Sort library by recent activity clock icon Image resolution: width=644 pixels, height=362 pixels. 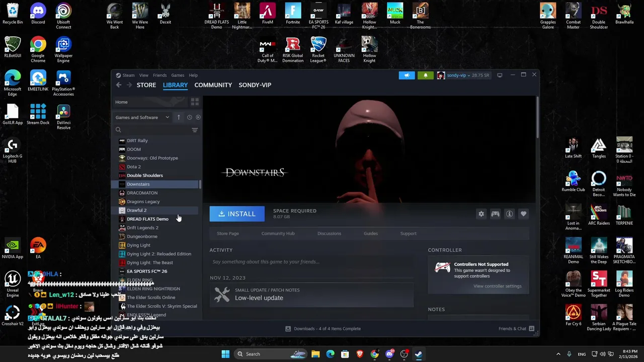click(189, 117)
